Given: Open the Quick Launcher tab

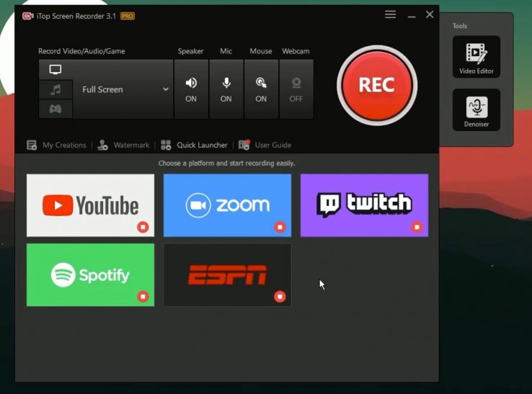Looking at the screenshot, I should pos(195,145).
